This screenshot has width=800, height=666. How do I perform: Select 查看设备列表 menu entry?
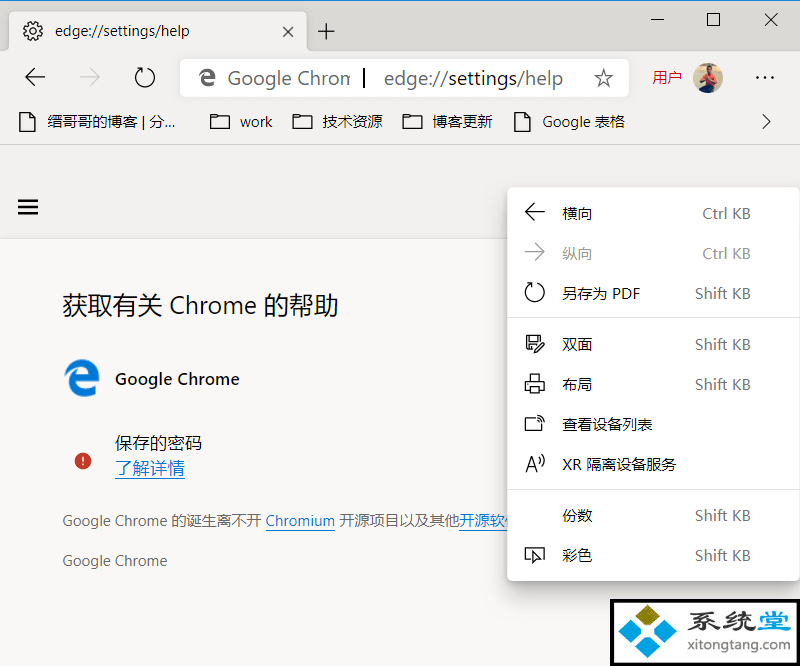653,424
